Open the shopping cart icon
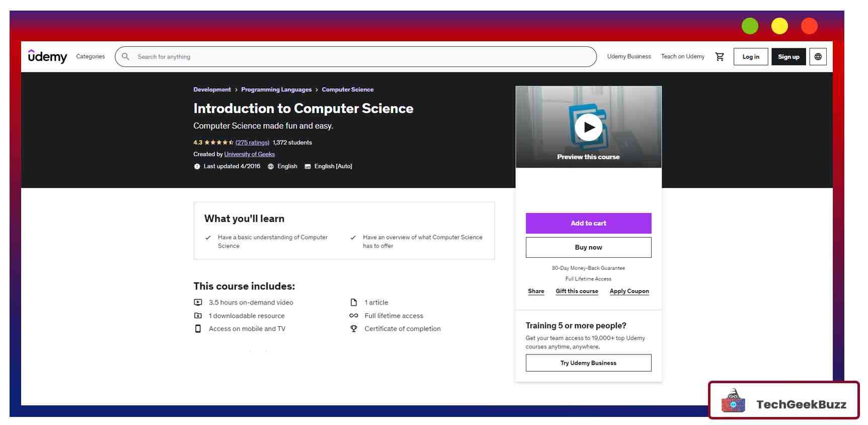This screenshot has width=868, height=425. [720, 57]
